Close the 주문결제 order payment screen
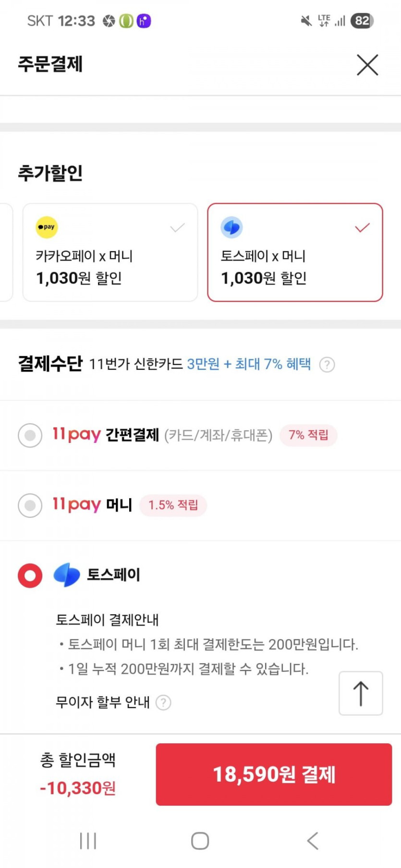The image size is (401, 868). point(367,65)
